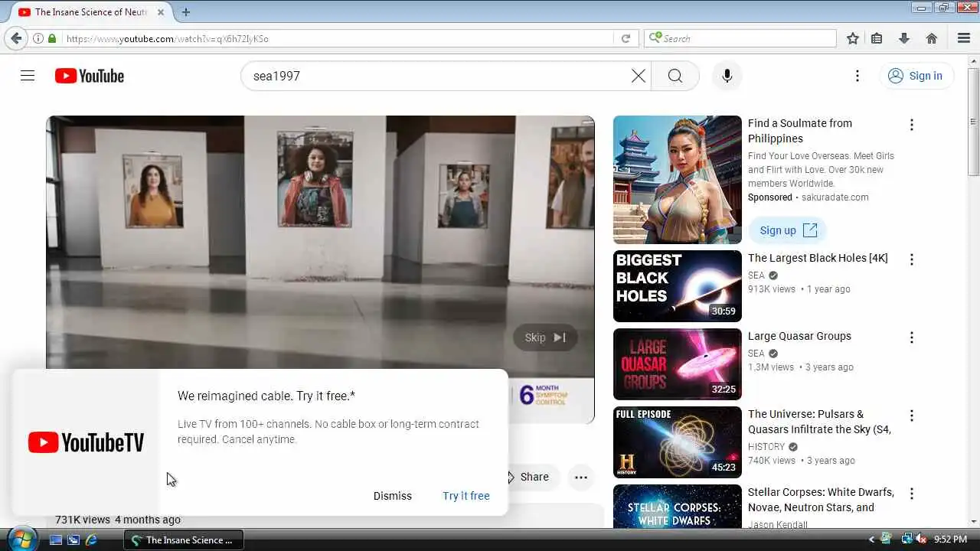The image size is (980, 551).
Task: Show bookmarks list icon
Action: pyautogui.click(x=877, y=38)
